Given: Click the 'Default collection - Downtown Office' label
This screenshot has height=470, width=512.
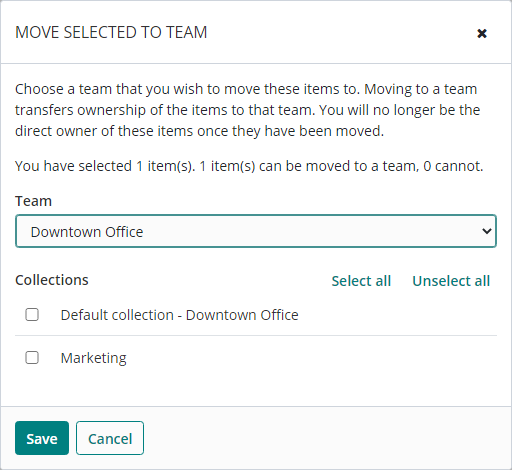Looking at the screenshot, I should tap(179, 315).
